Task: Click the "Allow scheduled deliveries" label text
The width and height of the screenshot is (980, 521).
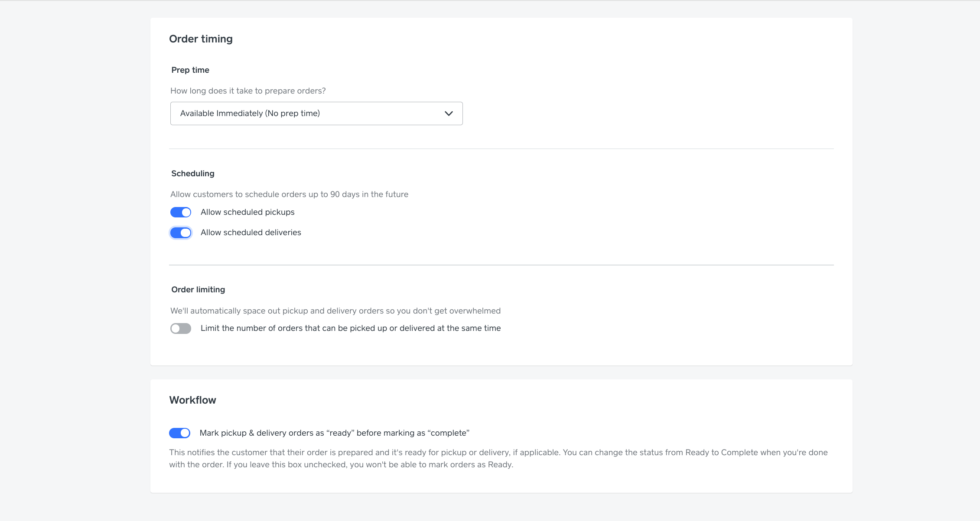Action: coord(251,233)
